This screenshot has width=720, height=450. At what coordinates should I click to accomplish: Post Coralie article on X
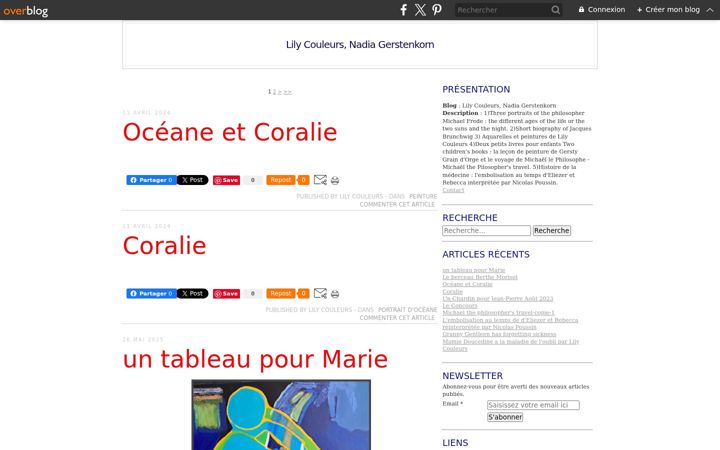pos(192,293)
